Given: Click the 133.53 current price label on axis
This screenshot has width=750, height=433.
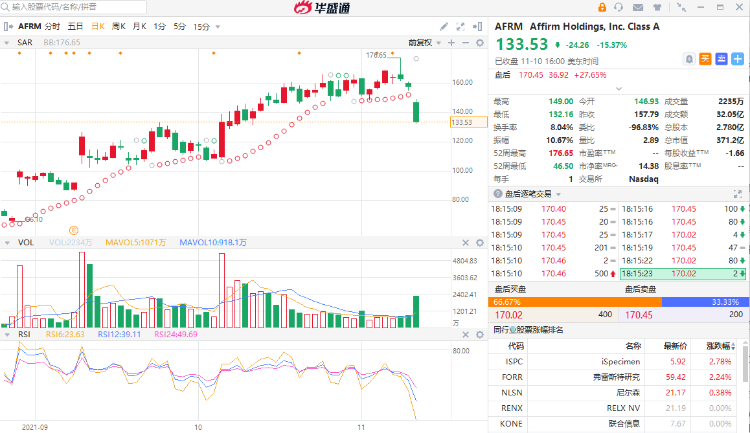Looking at the screenshot, I should click(468, 122).
